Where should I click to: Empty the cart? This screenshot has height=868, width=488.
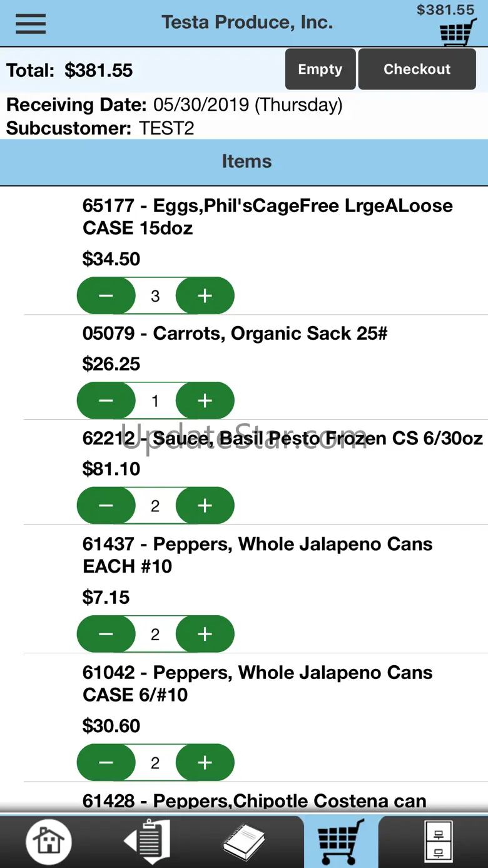[320, 69]
